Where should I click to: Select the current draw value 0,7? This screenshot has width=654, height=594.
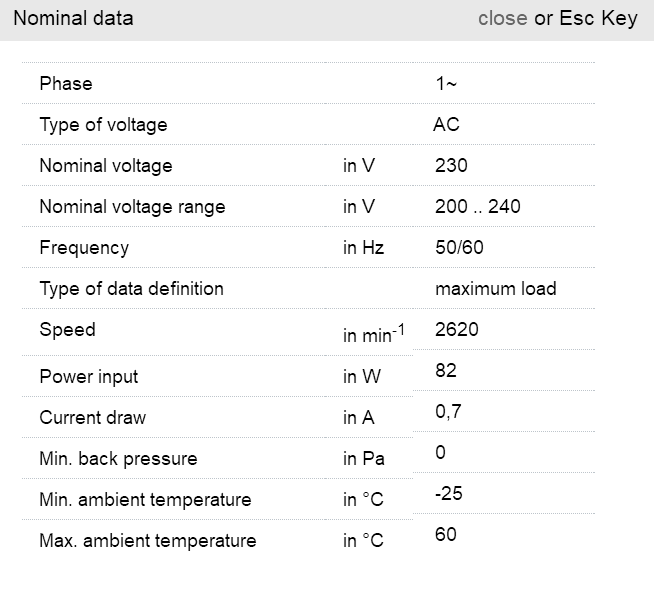click(448, 411)
